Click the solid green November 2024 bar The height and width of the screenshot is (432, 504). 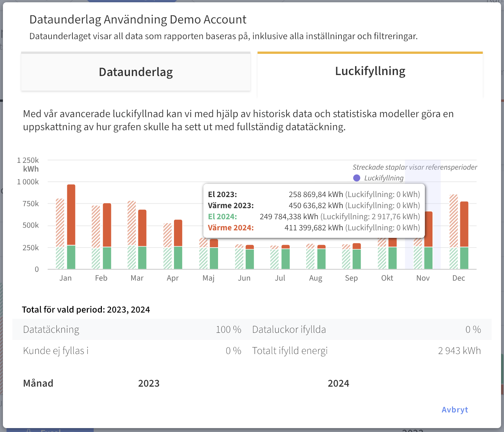(428, 258)
